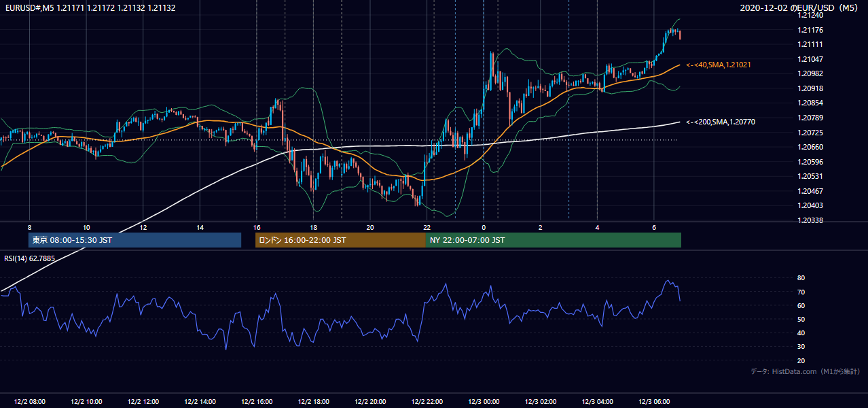This screenshot has height=408, width=868.
Task: Click hour label 14 on price chart axis
Action: [200, 227]
